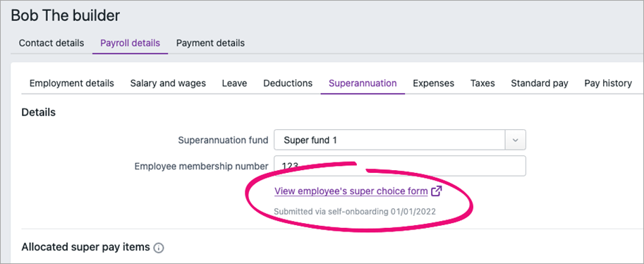The image size is (644, 264).
Task: Open View employee's super choice form link
Action: (x=351, y=191)
